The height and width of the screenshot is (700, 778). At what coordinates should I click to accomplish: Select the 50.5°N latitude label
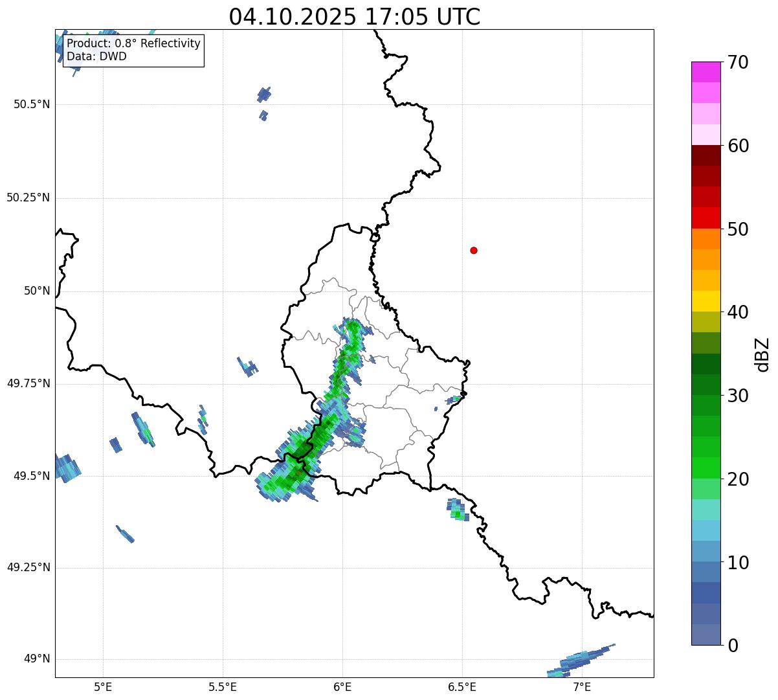pyautogui.click(x=32, y=104)
